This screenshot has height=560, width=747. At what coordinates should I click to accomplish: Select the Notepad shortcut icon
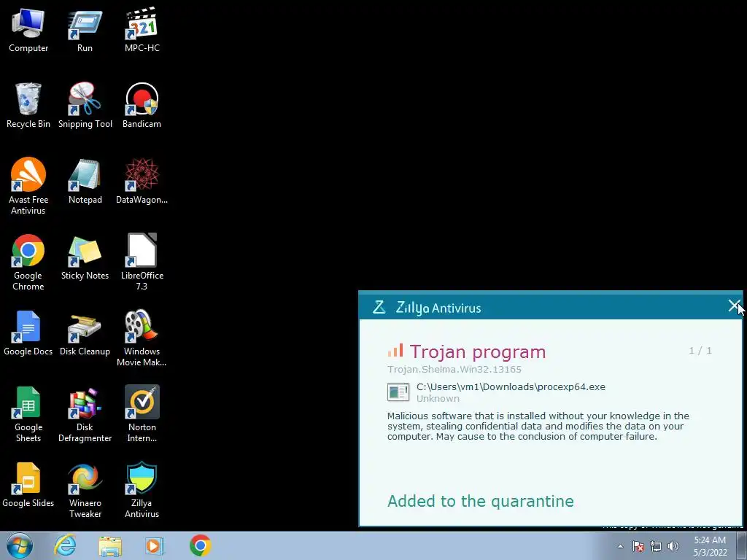pyautogui.click(x=85, y=182)
